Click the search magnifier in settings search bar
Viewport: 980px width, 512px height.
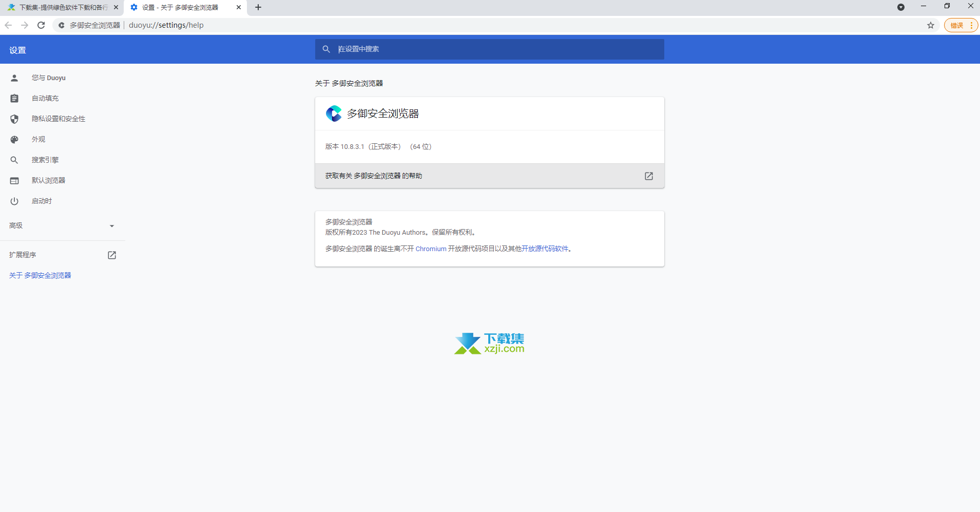326,49
